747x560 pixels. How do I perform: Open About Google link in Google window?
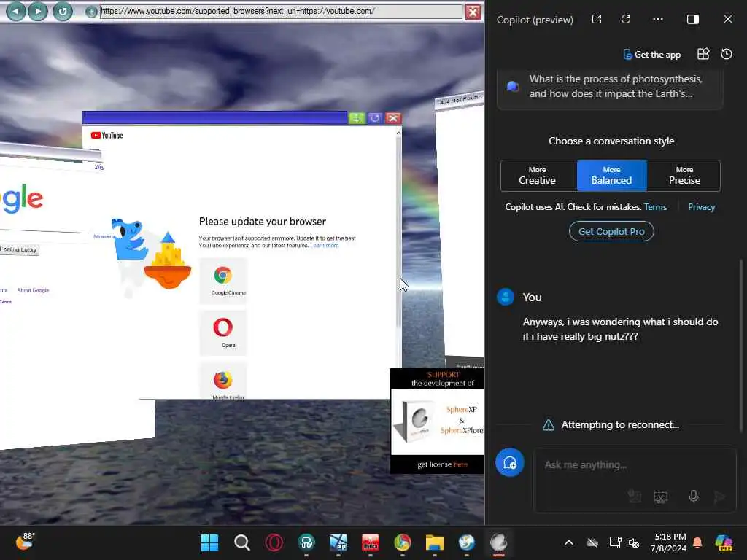(33, 290)
